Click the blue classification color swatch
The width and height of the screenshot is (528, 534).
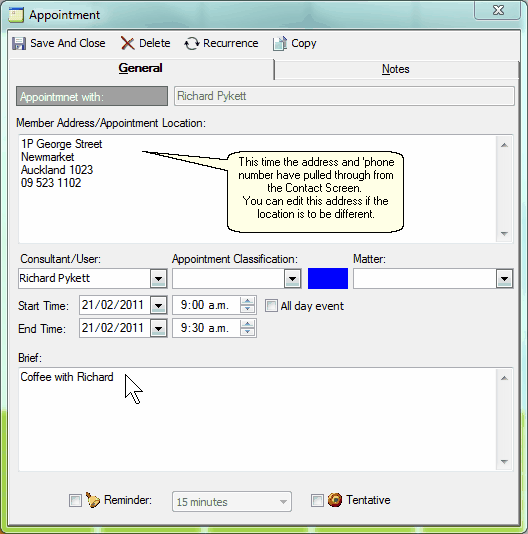pyautogui.click(x=328, y=279)
